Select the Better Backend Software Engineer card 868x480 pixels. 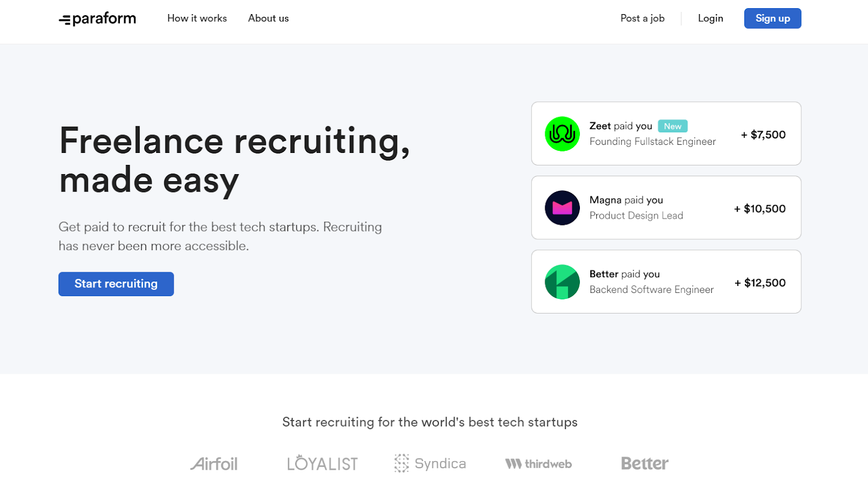666,281
